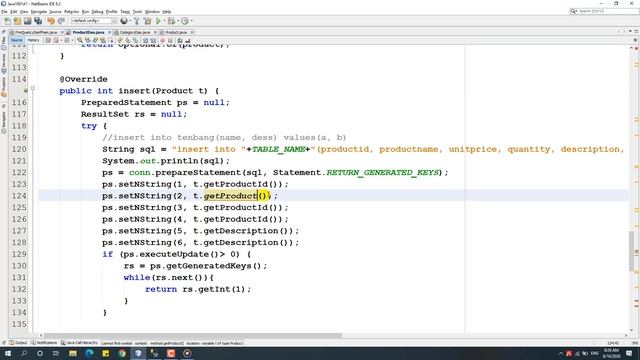Viewport: 640px width, 360px height.
Task: Select the Source view button
Action: point(17,40)
